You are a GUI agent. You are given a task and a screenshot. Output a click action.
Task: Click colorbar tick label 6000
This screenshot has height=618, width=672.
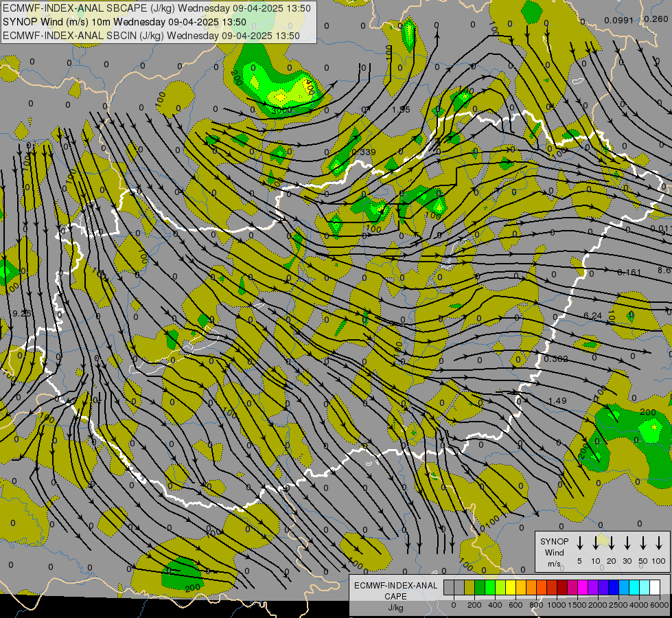point(660,605)
